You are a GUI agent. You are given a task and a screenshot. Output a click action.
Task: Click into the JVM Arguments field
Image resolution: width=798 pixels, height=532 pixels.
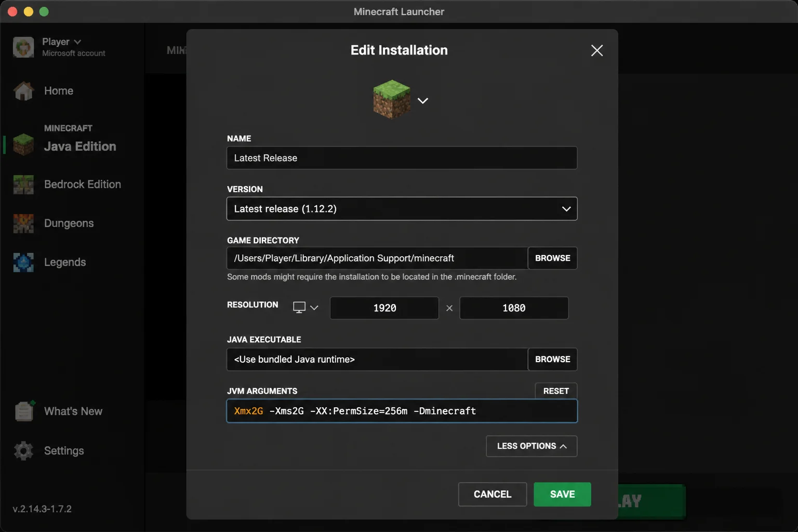pyautogui.click(x=402, y=411)
